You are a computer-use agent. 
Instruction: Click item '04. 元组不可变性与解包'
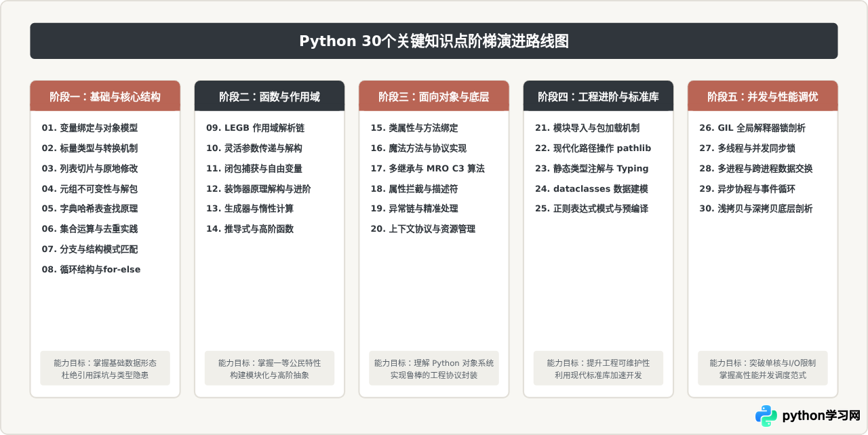click(x=90, y=188)
